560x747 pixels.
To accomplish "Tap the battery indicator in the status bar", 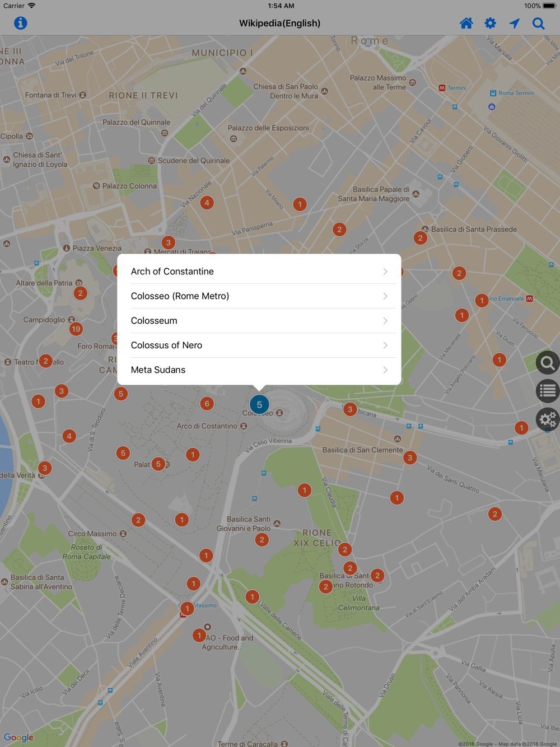I will (x=549, y=6).
